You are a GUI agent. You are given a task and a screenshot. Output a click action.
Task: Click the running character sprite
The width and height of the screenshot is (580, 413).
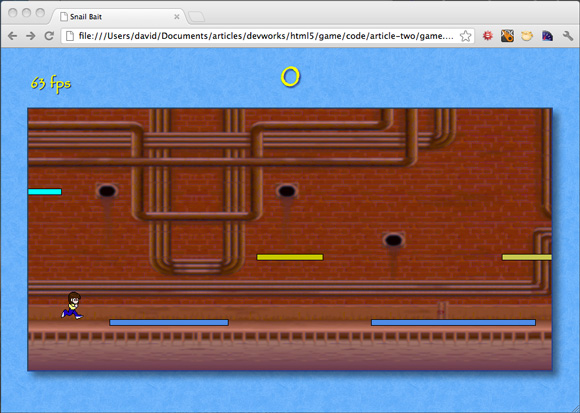(x=72, y=305)
